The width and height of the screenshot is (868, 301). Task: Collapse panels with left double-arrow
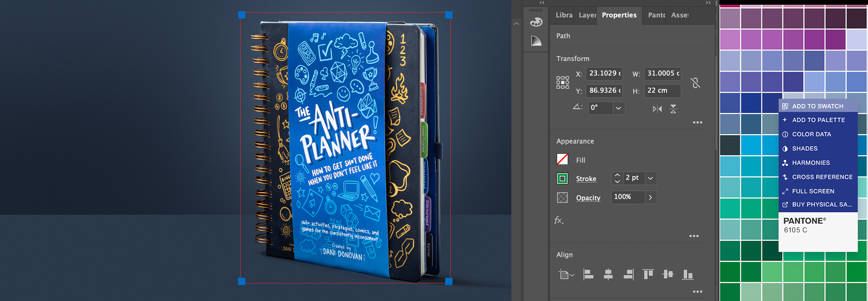[542, 3]
